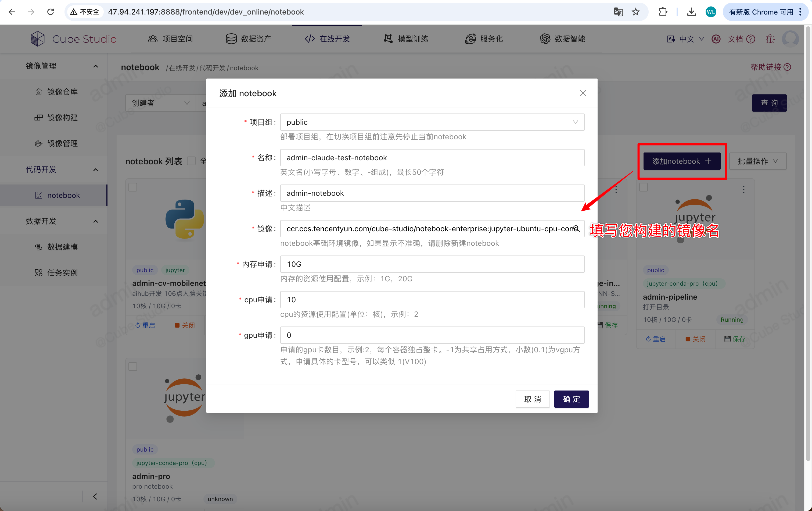Viewport: 812px width, 511px height.
Task: Tick the checkbox on the admin-pipeline card
Action: 644,187
